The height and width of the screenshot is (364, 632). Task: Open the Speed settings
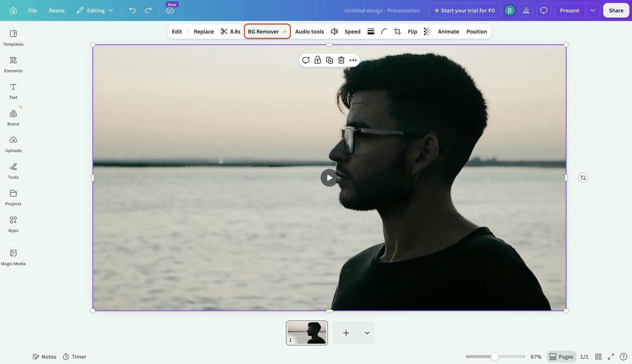[352, 32]
